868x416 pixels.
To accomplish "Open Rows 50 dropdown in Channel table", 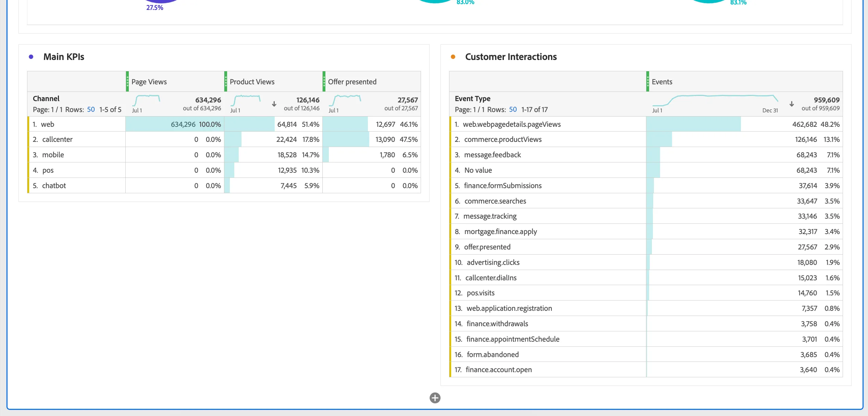I will (91, 110).
